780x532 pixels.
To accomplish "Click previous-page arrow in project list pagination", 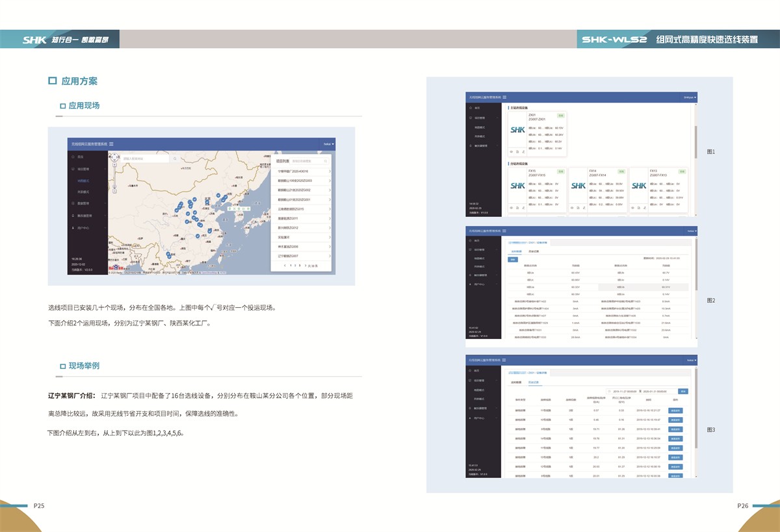I will coord(285,265).
